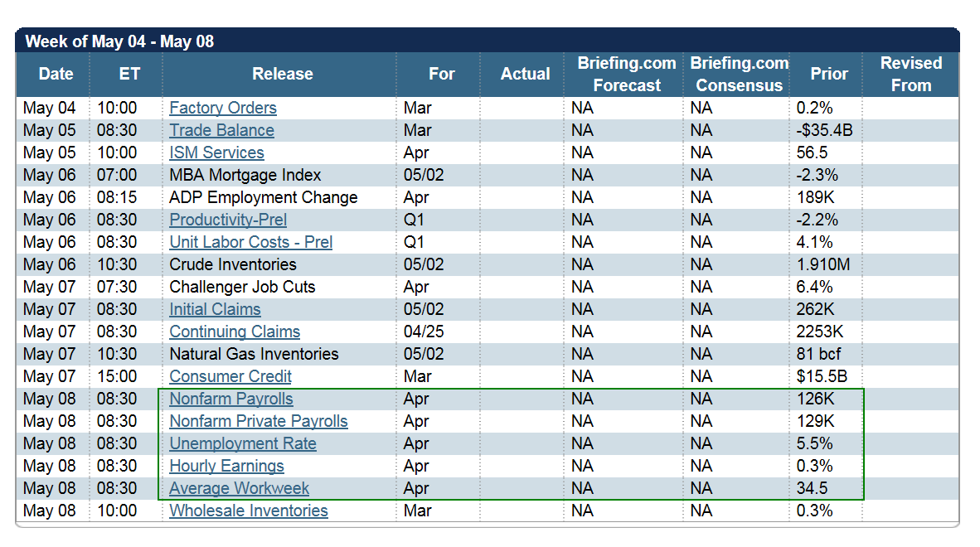Image resolution: width=980 pixels, height=547 pixels.
Task: Click prior value -$35.4B for Trade Balance
Action: (824, 130)
